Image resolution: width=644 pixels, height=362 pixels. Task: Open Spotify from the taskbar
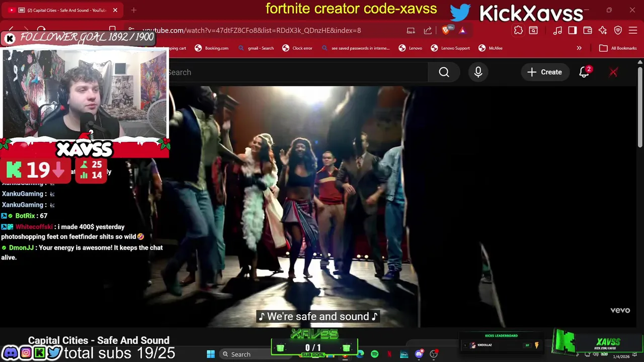(x=375, y=354)
